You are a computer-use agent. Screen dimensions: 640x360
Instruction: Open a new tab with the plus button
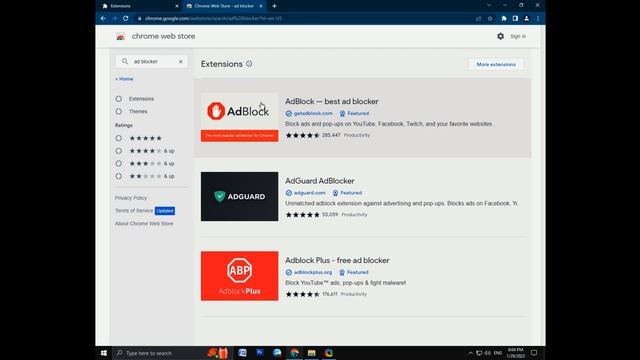click(274, 6)
